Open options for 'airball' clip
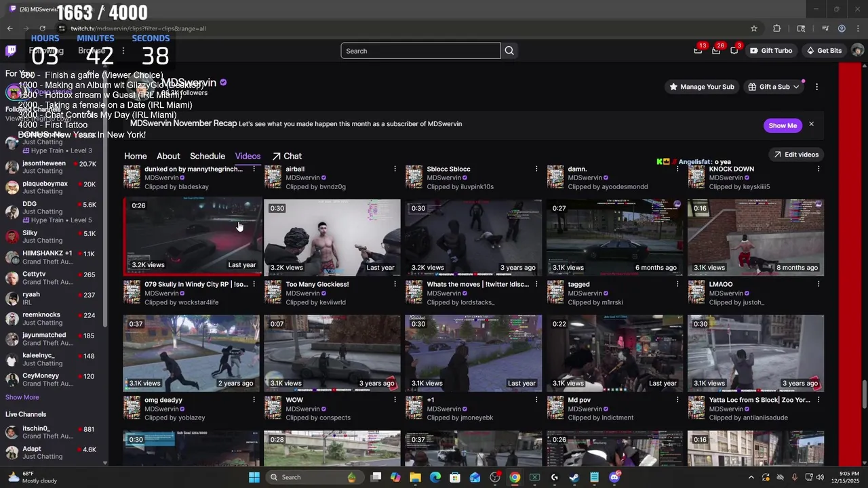Screen dimensions: 868x488 [x=395, y=169]
